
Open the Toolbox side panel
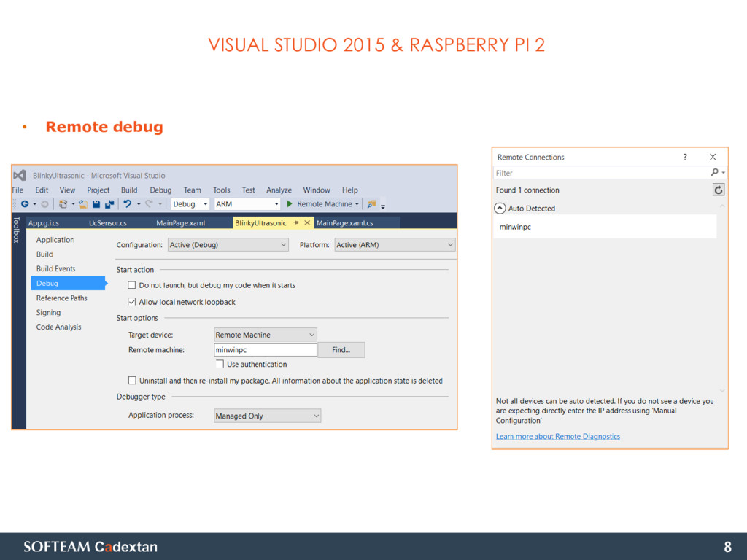tap(16, 230)
